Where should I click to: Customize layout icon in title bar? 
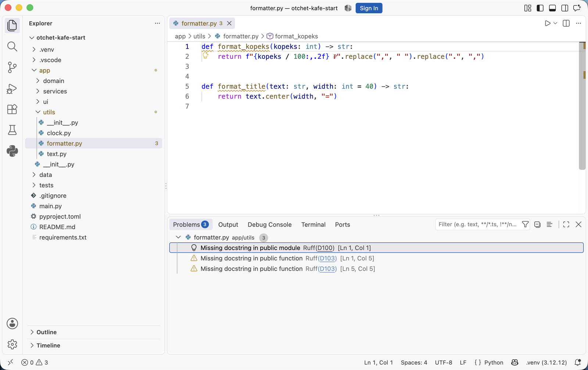(x=528, y=8)
